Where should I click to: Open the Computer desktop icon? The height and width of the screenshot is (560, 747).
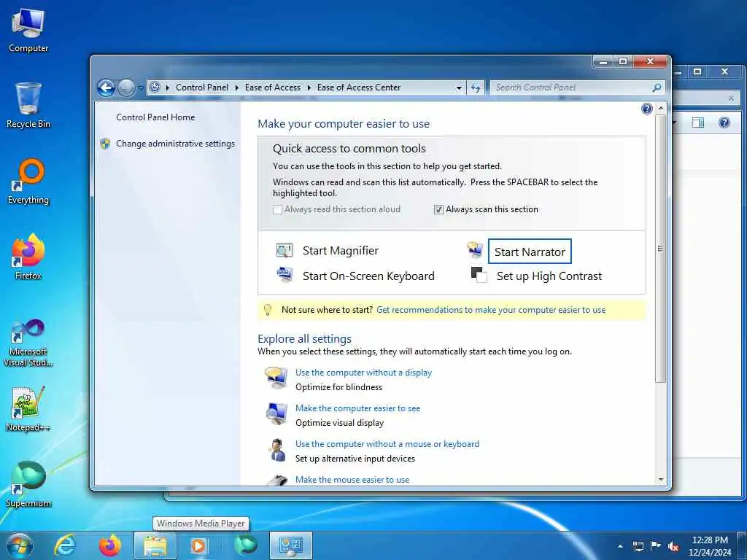28,30
